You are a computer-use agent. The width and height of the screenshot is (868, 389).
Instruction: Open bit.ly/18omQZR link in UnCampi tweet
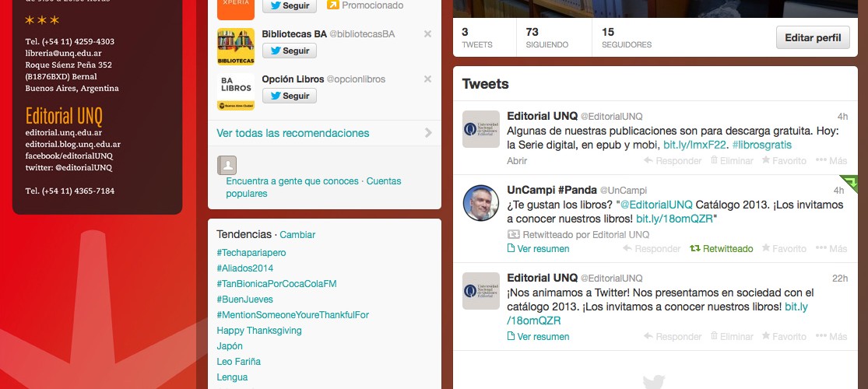pos(674,219)
